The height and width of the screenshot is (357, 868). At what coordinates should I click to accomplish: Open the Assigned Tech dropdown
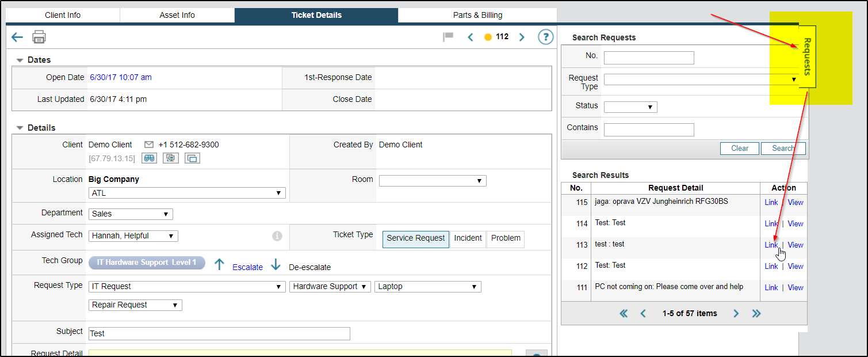coord(133,236)
